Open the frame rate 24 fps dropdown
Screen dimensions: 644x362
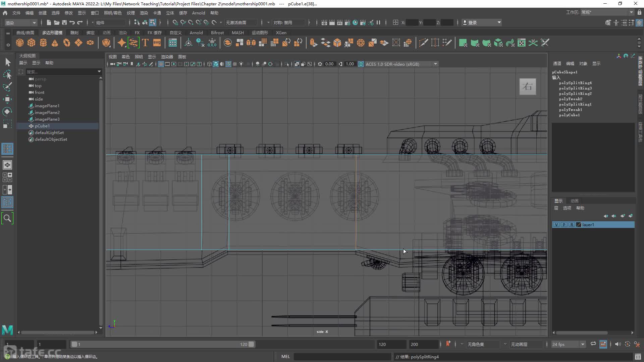(568, 344)
